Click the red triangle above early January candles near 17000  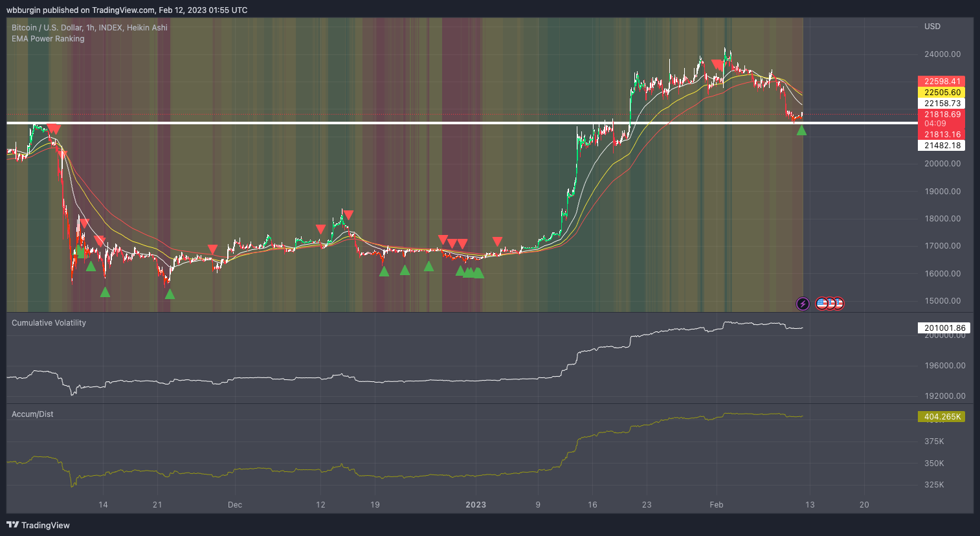(x=497, y=241)
